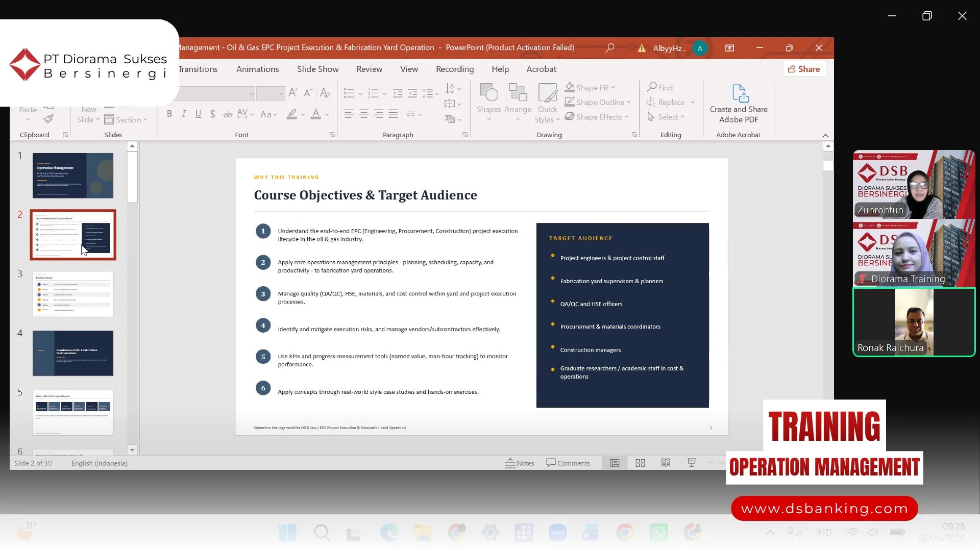Open the Acrobat tab

coord(542,69)
